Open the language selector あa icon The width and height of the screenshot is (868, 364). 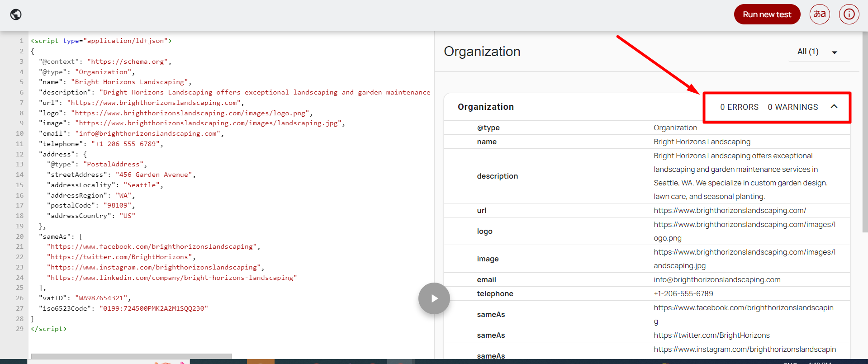click(820, 14)
